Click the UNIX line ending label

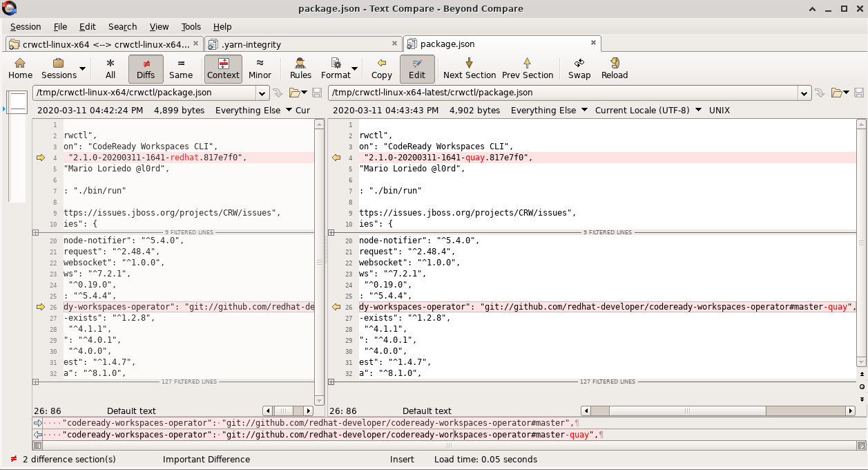720,111
